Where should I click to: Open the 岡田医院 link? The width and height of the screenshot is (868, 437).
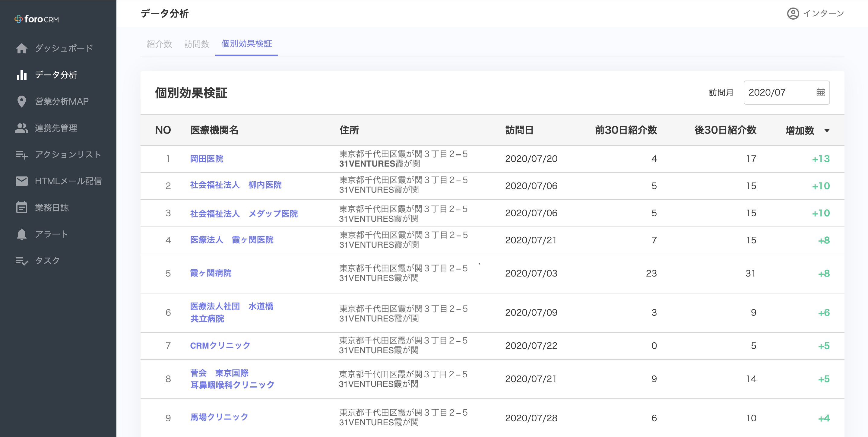(x=207, y=159)
